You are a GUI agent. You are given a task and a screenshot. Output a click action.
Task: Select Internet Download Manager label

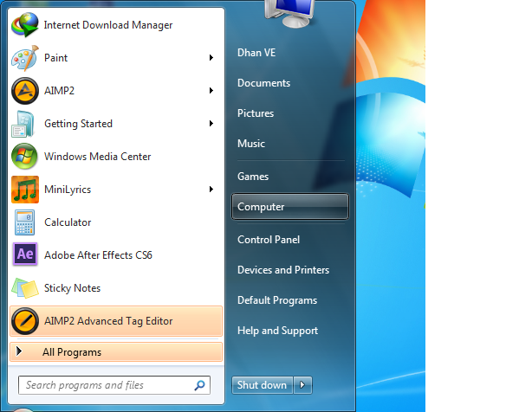pyautogui.click(x=108, y=25)
